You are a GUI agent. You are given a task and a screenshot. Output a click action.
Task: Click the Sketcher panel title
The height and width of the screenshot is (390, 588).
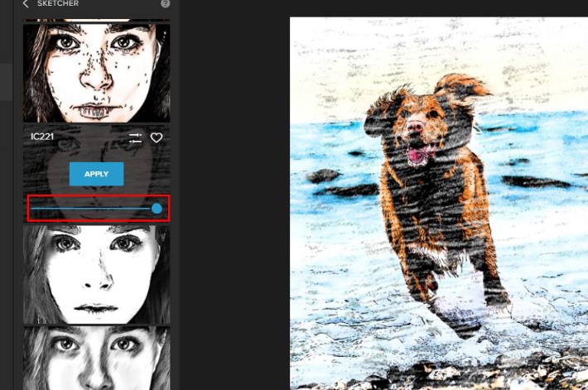tap(58, 4)
